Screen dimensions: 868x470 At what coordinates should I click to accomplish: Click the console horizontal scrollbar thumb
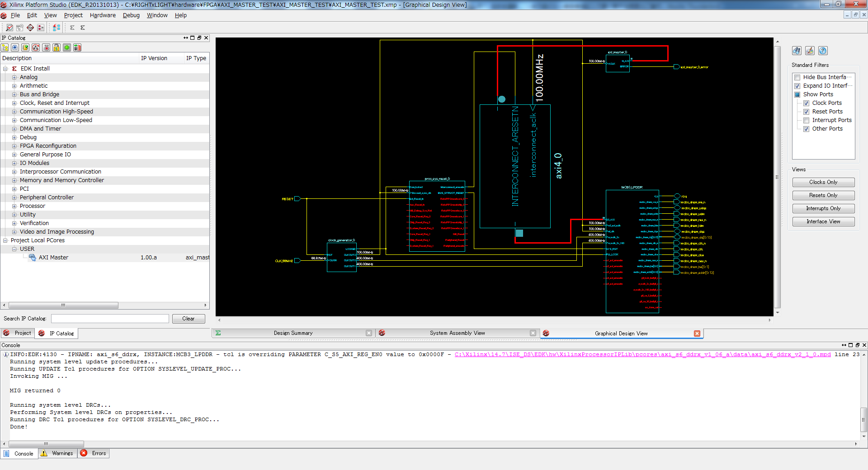46,444
